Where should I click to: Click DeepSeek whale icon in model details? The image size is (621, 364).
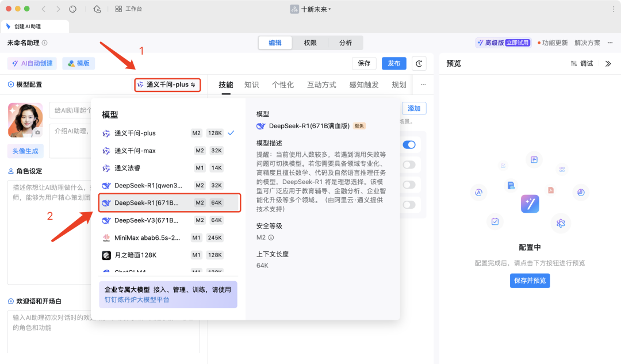[260, 126]
